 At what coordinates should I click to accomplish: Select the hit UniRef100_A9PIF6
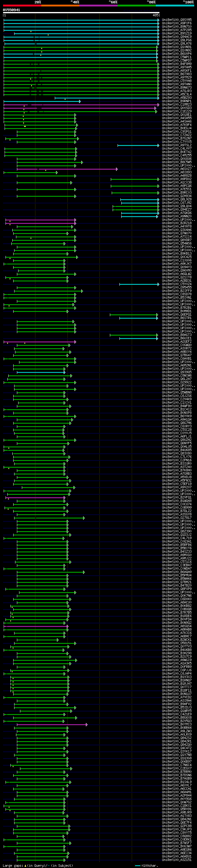(177, 23)
